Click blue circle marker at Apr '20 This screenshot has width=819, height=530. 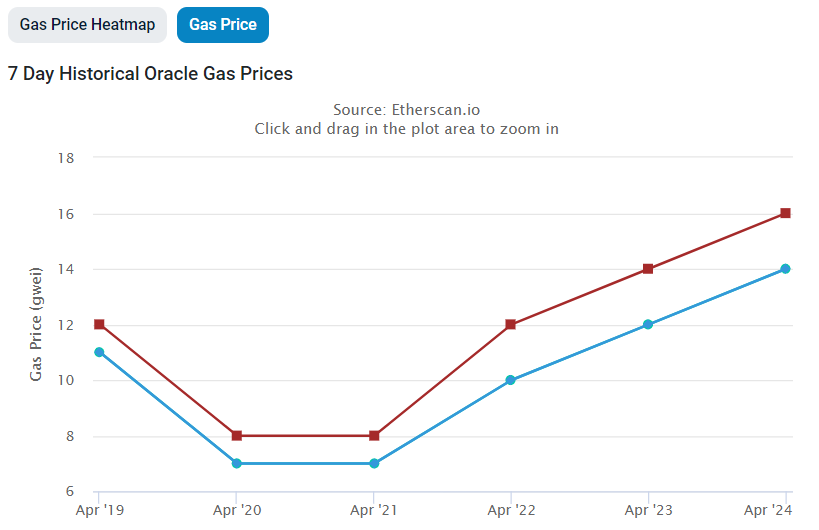pos(236,463)
